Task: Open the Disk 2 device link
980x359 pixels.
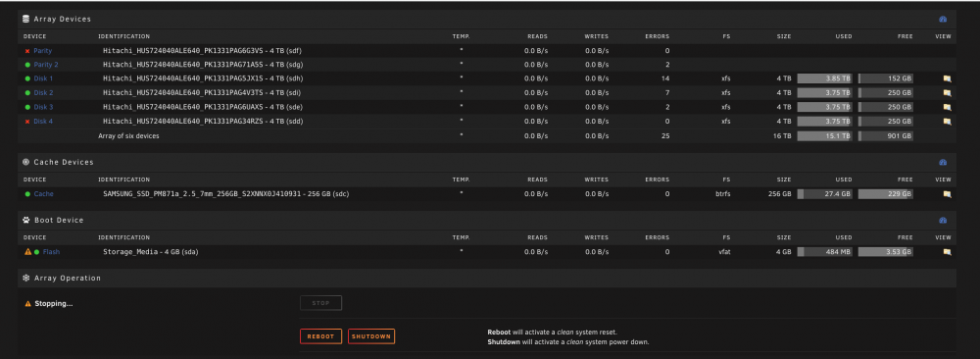Action: coord(43,92)
